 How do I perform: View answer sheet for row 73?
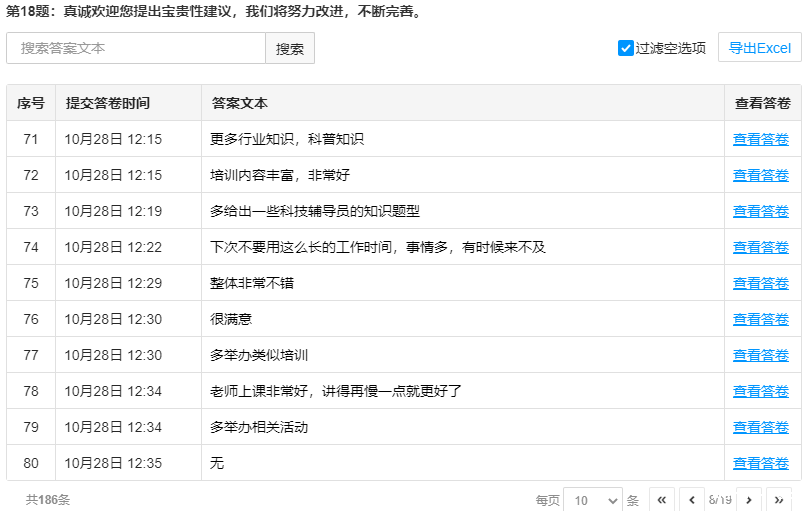point(760,211)
